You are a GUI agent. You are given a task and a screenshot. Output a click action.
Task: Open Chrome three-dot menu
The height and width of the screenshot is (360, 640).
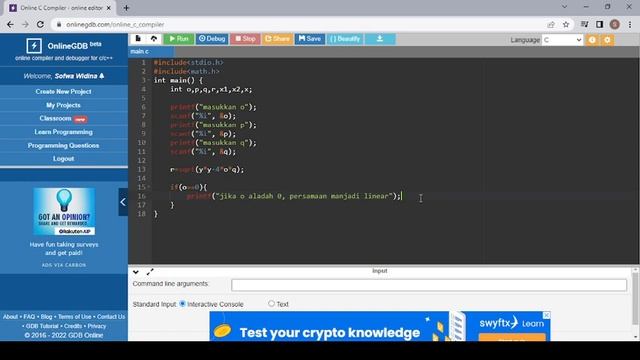click(x=630, y=24)
